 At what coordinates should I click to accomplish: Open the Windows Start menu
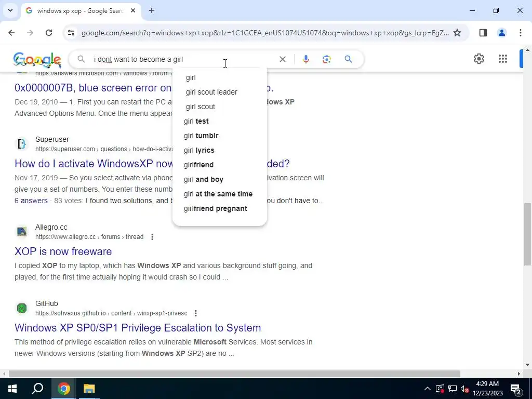click(x=12, y=389)
